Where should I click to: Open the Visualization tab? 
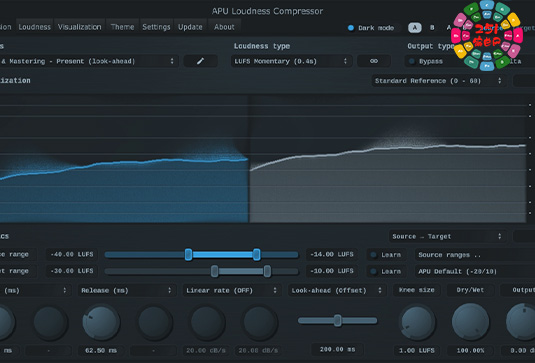(x=79, y=27)
